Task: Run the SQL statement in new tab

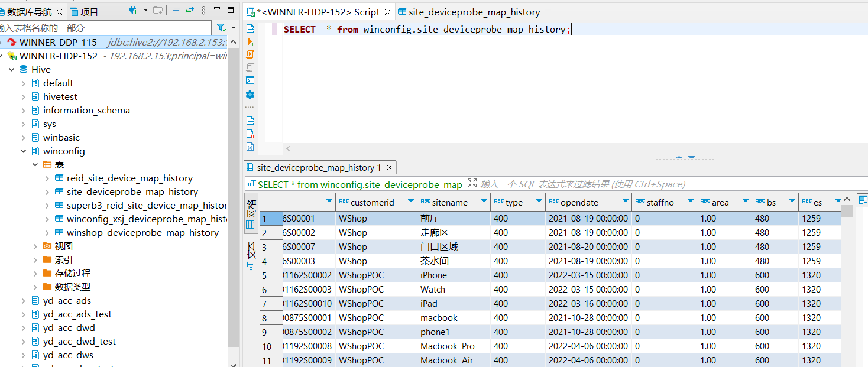Action: tap(250, 42)
